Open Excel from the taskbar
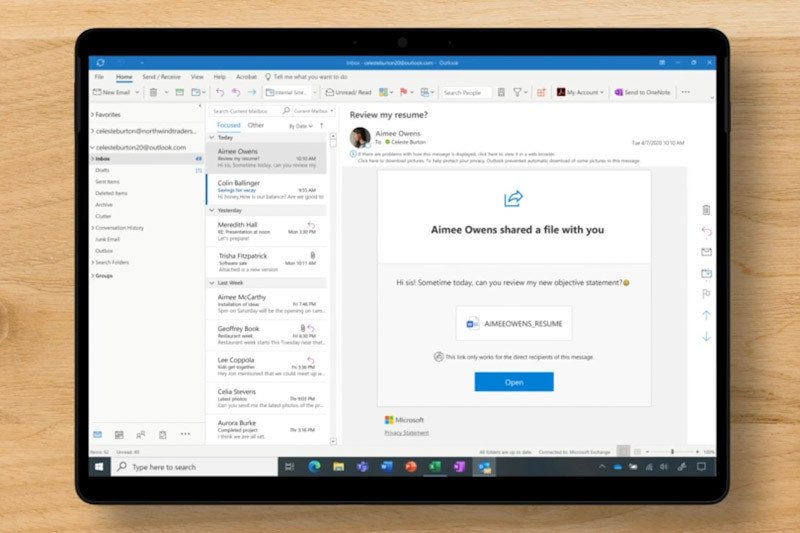Image resolution: width=800 pixels, height=533 pixels. (435, 466)
